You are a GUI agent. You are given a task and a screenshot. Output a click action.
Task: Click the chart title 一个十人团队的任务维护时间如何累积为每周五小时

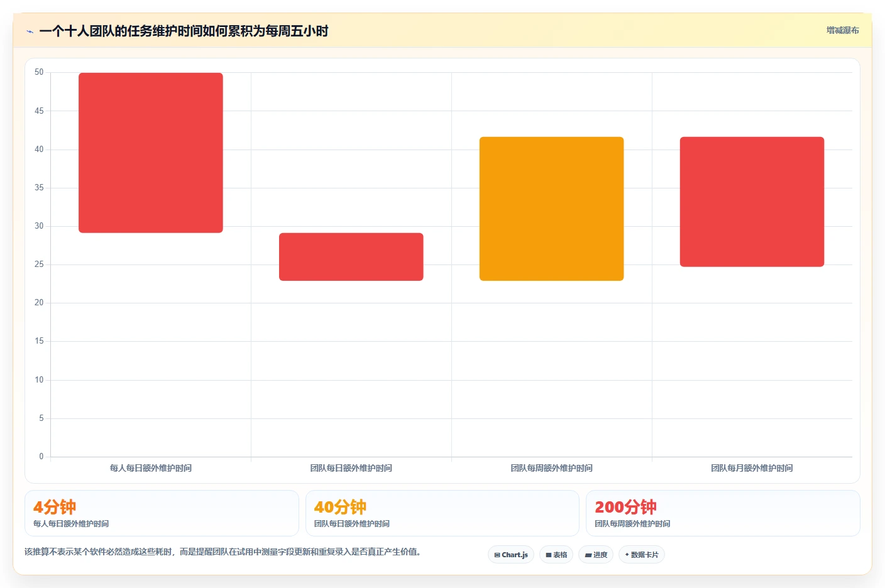(184, 31)
